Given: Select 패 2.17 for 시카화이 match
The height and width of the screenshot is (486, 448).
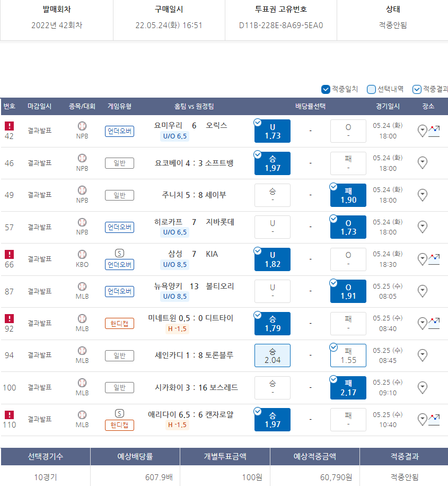Looking at the screenshot, I should 348,388.
